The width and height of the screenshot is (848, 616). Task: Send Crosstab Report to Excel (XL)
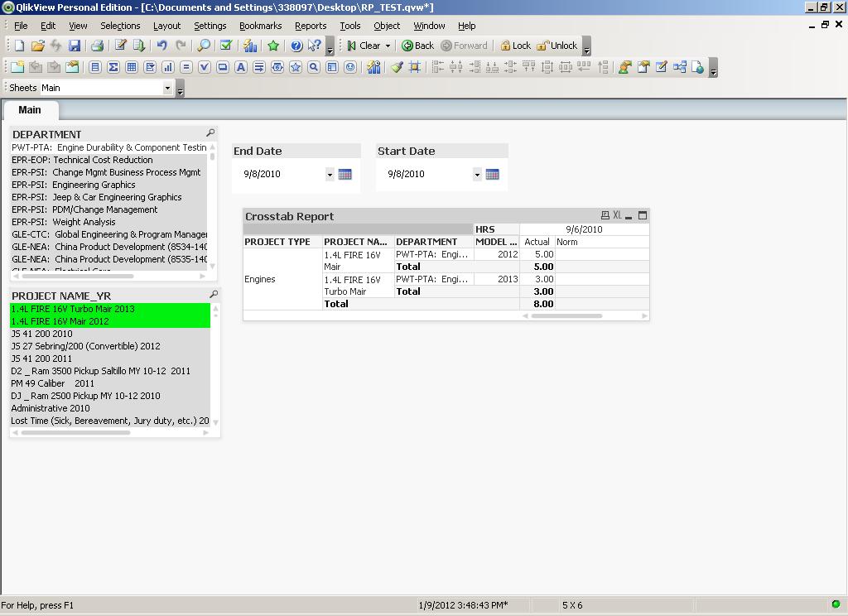coord(617,216)
